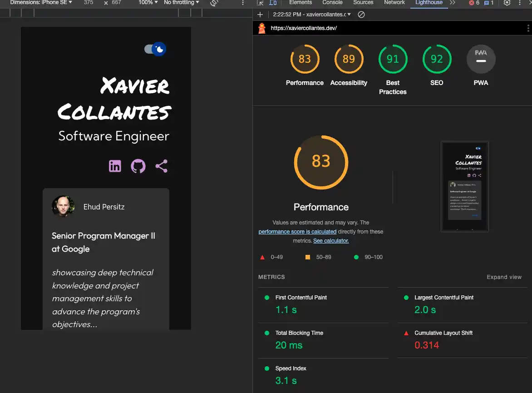532x393 pixels.
Task: Open the LinkedIn profile icon
Action: [115, 166]
